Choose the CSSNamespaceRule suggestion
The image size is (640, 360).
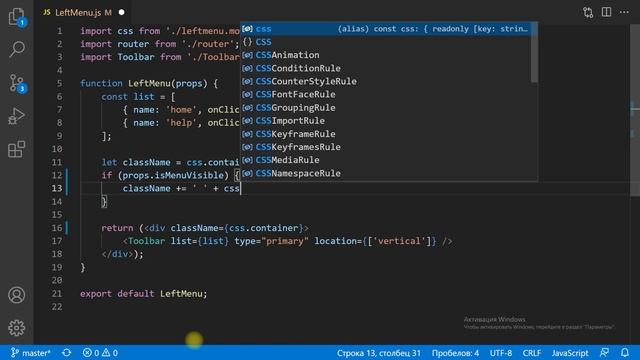[386, 173]
